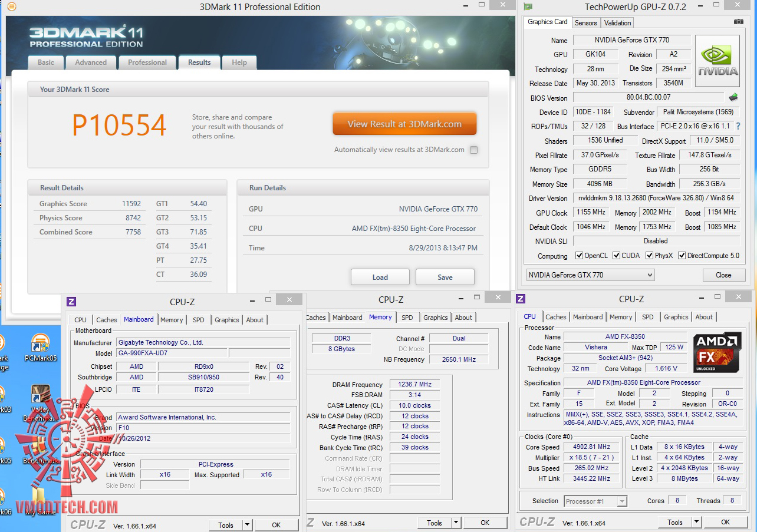
Task: Select the Graphics Card tab in GPU-Z
Action: click(x=548, y=22)
